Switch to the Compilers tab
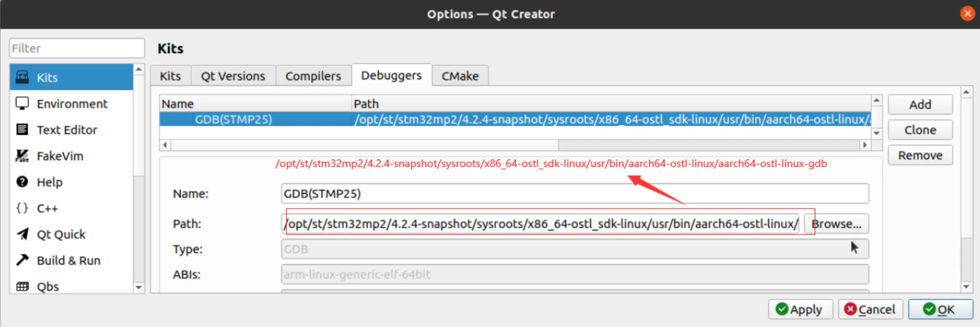Screen dimensions: 980x327 (x=313, y=76)
